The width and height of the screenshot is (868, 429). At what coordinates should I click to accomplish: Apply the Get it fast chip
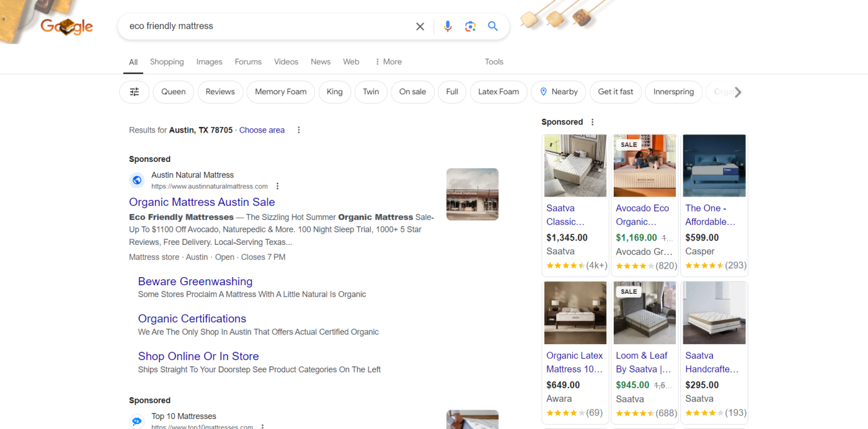click(616, 92)
